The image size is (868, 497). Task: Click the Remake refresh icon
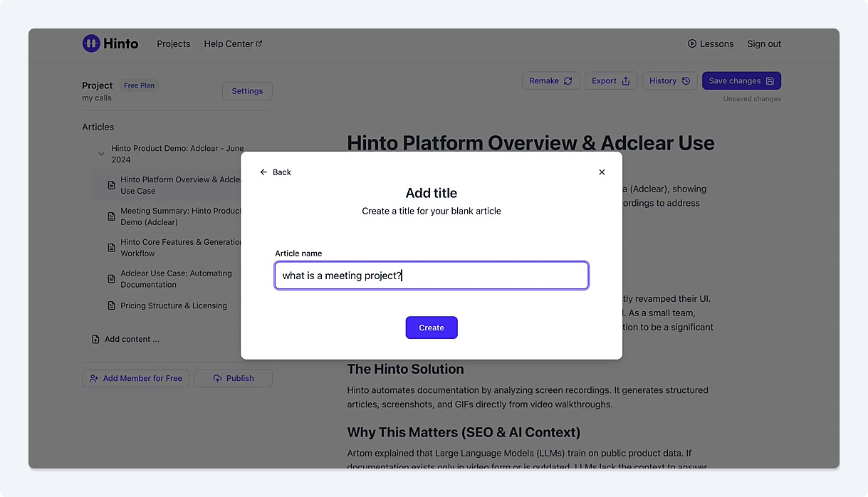(568, 81)
